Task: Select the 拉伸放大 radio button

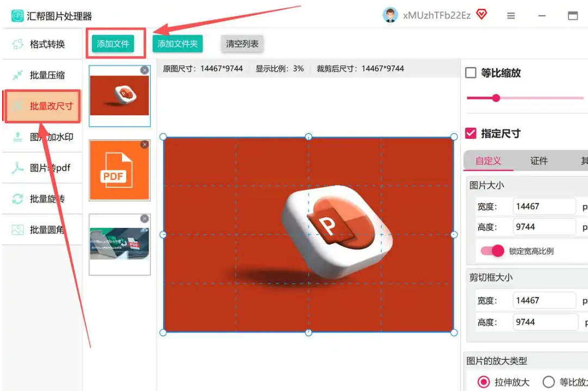Action: [x=484, y=382]
